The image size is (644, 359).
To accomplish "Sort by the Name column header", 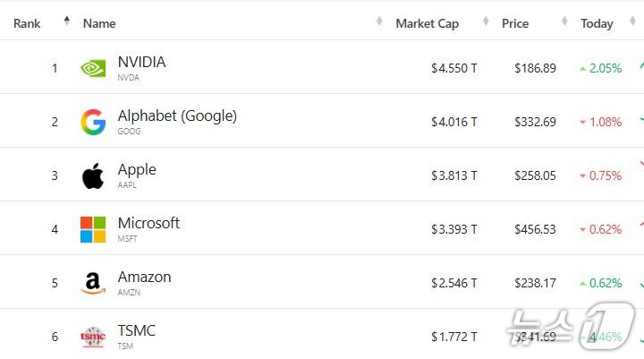I will tap(99, 23).
